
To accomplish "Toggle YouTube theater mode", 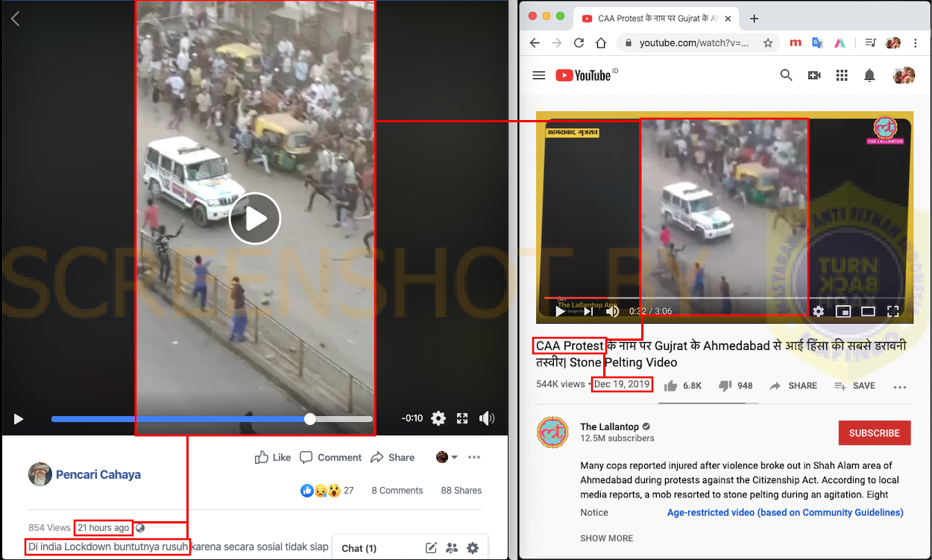I will point(868,312).
